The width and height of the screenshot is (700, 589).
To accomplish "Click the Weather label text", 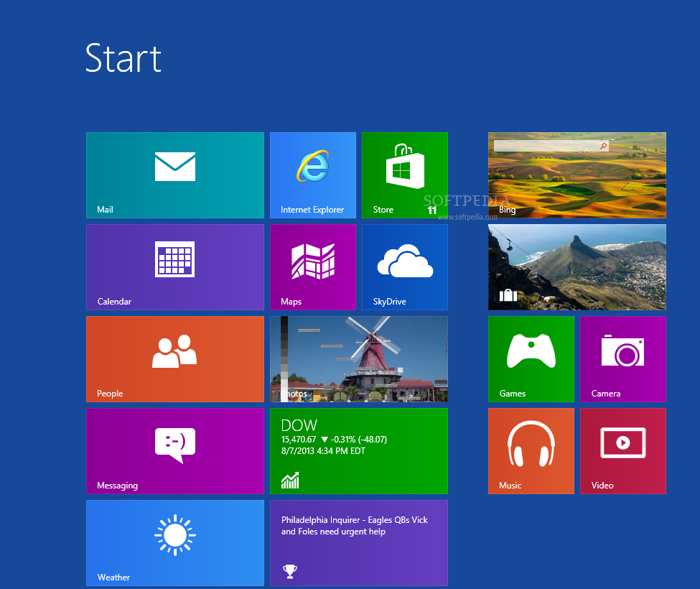I will click(x=113, y=578).
